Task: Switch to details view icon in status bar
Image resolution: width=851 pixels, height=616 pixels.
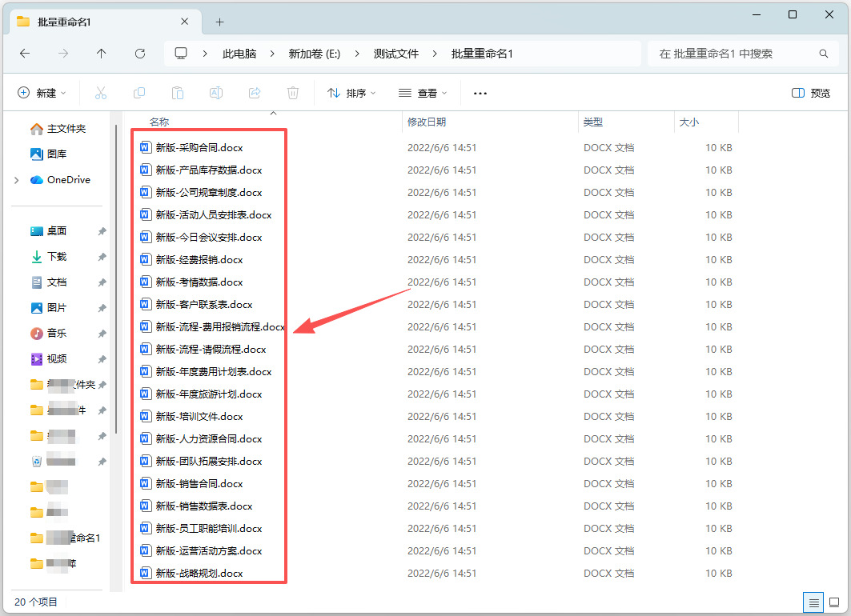Action: point(813,602)
